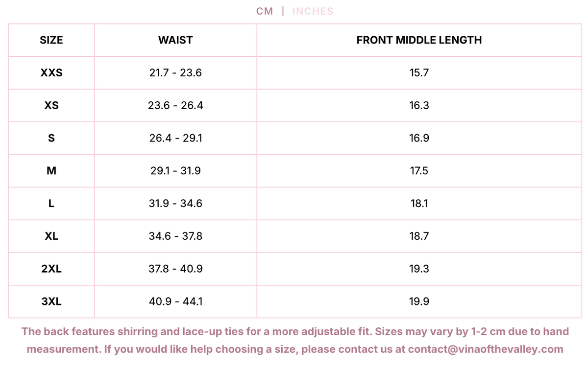Image resolution: width=588 pixels, height=370 pixels.
Task: Select the 2XL size row label
Action: click(51, 269)
